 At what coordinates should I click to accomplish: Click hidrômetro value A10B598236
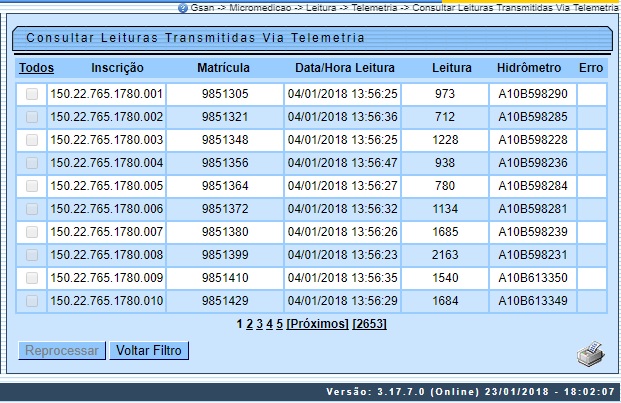click(x=533, y=163)
